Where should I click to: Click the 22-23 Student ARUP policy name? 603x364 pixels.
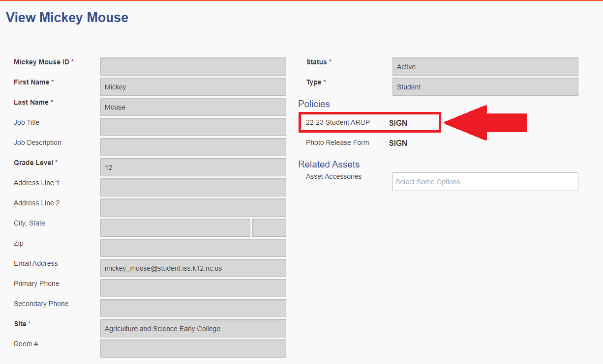pyautogui.click(x=338, y=122)
